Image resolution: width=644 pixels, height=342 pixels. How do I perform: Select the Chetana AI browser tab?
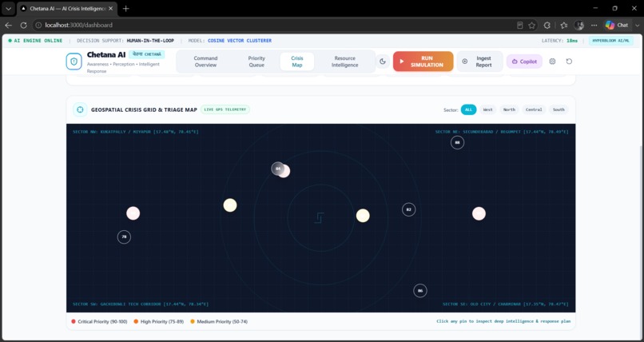coord(67,8)
